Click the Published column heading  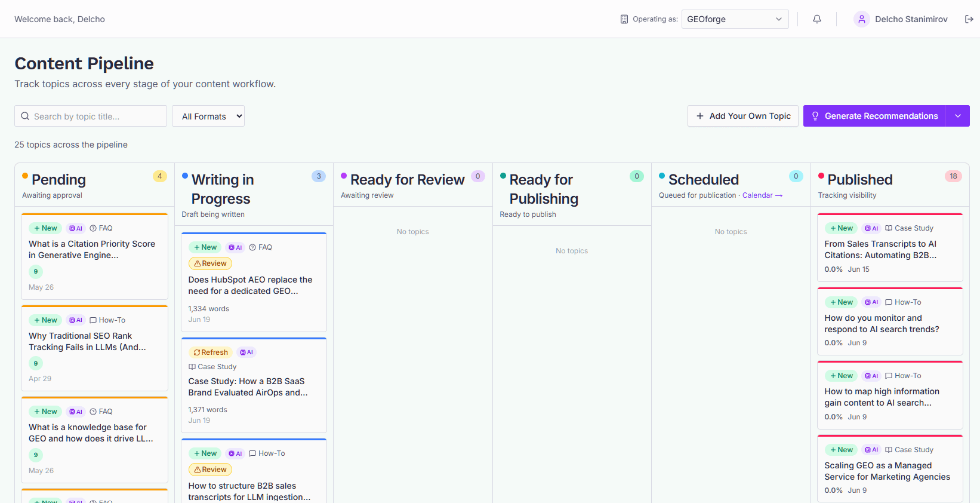pyautogui.click(x=860, y=179)
